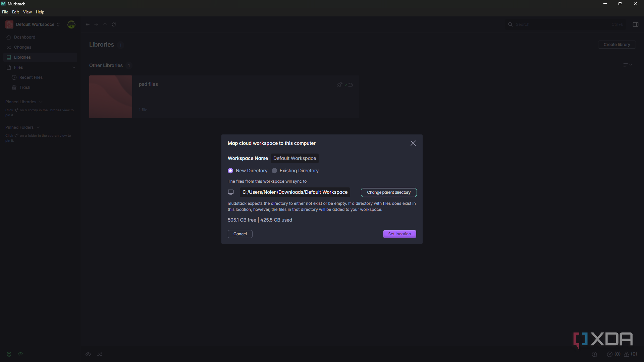The height and width of the screenshot is (362, 644).
Task: Click the user avatar icon
Action: [x=71, y=24]
